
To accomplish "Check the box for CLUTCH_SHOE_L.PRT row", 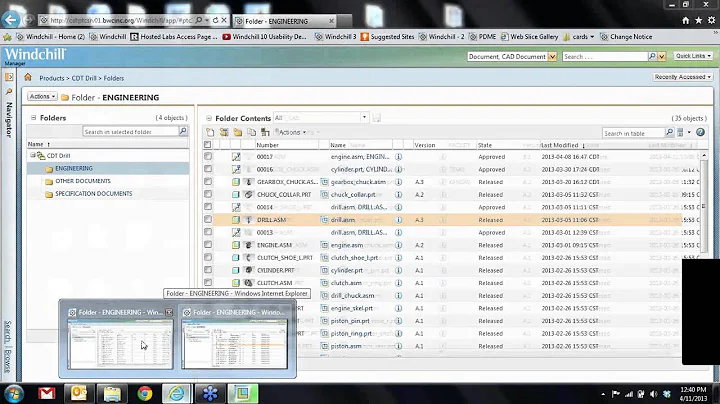I will point(208,257).
